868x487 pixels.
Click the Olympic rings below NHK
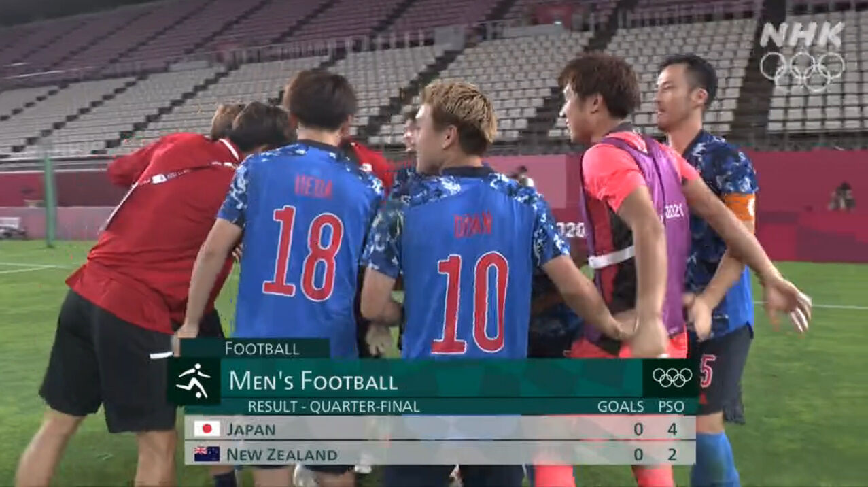(803, 70)
